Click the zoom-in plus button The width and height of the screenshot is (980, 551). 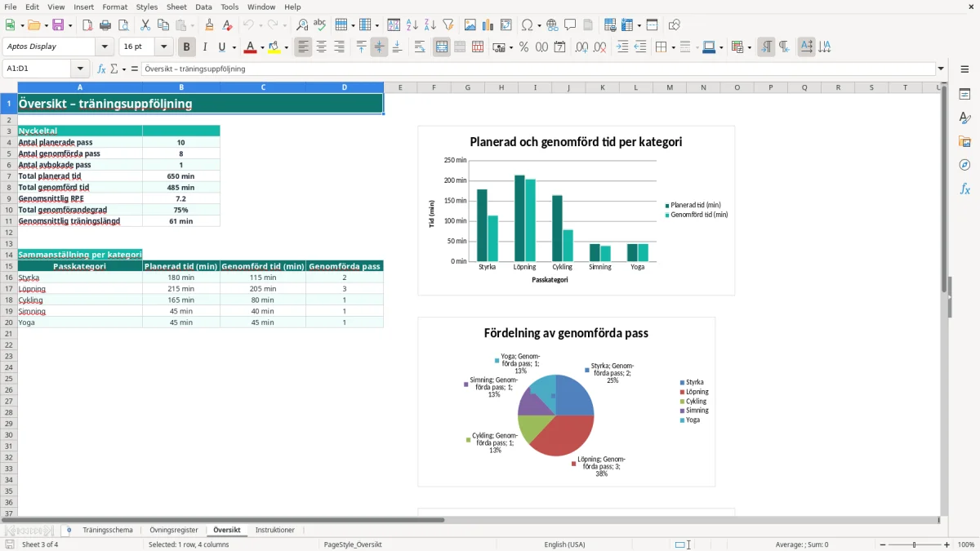pos(947,544)
